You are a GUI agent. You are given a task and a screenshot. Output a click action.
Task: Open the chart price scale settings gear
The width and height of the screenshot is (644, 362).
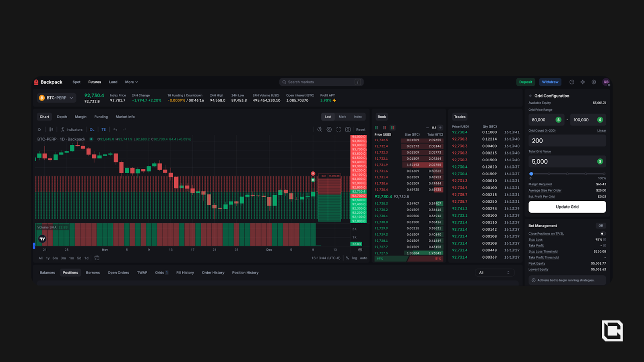[360, 250]
